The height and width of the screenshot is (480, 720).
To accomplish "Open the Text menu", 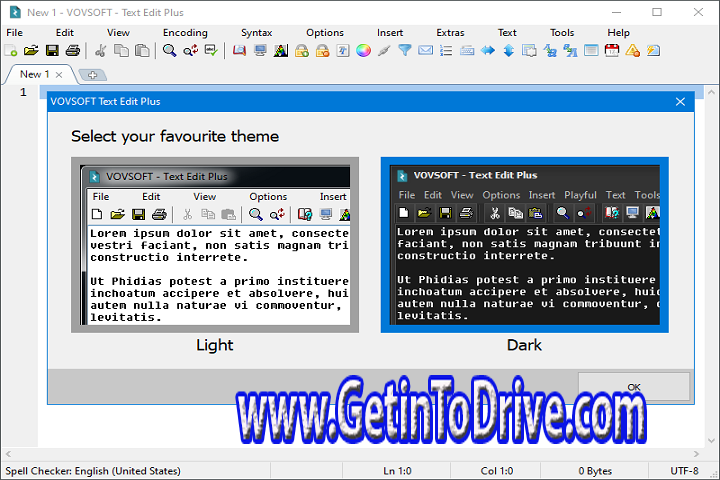I will pos(507,33).
